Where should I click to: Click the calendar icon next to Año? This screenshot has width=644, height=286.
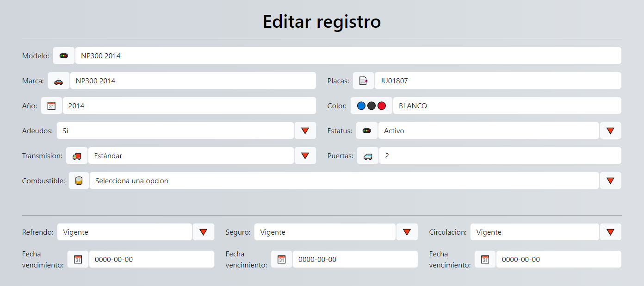51,106
